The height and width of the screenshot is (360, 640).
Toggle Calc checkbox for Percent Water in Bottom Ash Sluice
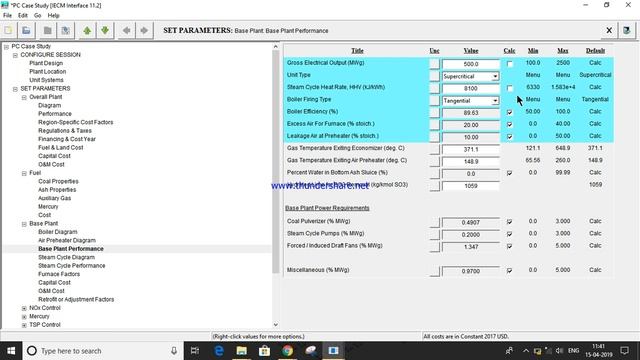click(x=509, y=173)
